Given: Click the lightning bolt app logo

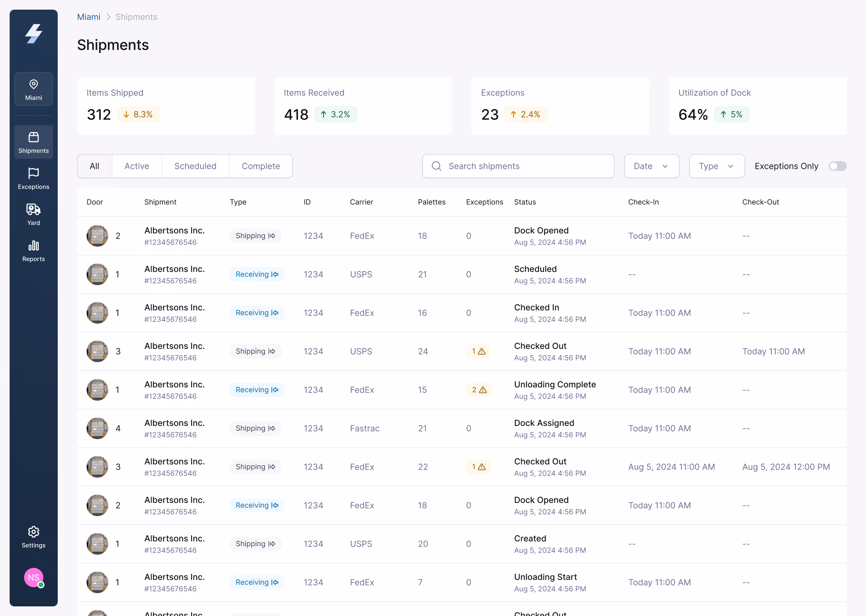Looking at the screenshot, I should [34, 34].
